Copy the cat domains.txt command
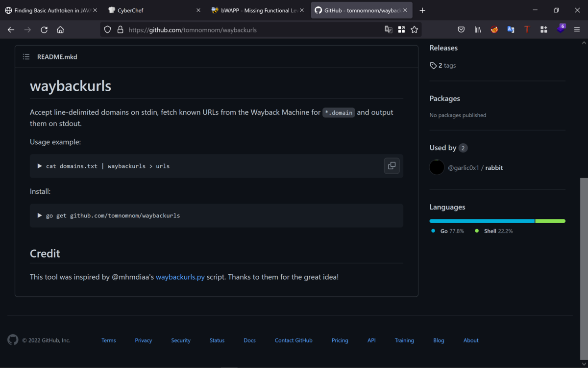This screenshot has height=368, width=588. (392, 166)
